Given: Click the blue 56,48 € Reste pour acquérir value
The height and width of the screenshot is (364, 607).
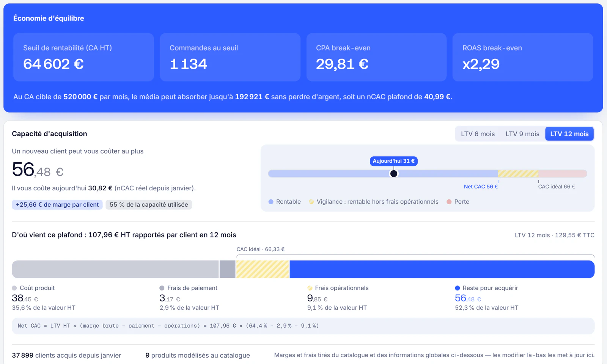Looking at the screenshot, I should (468, 298).
